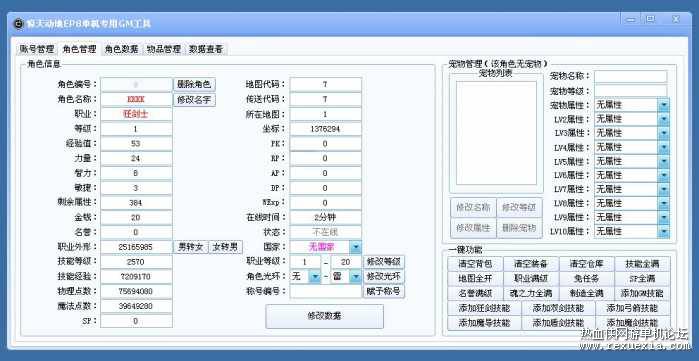Click the 经验值 field showing 53
The height and width of the screenshot is (361, 699).
coord(136,144)
